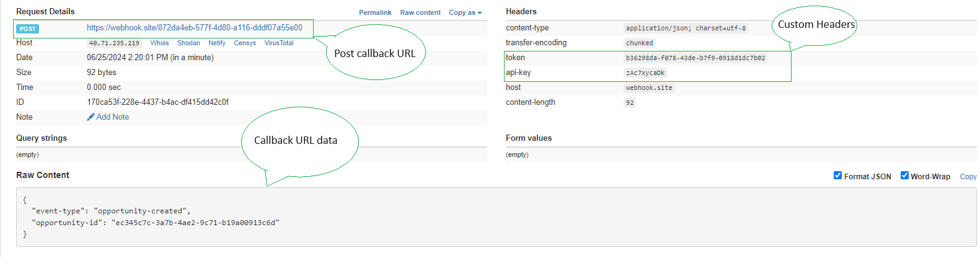Open VirusTotal lookup for host
The image size is (980, 263).
pyautogui.click(x=279, y=43)
